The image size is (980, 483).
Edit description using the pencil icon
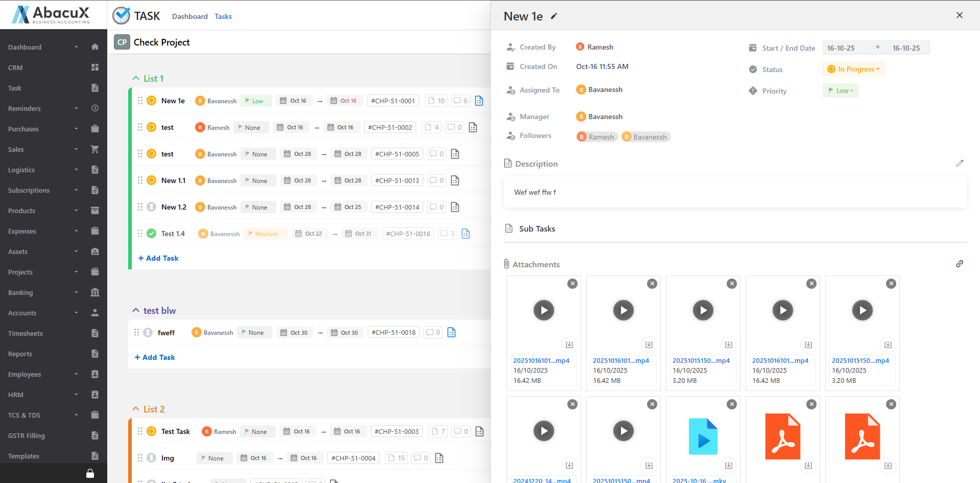click(x=960, y=164)
